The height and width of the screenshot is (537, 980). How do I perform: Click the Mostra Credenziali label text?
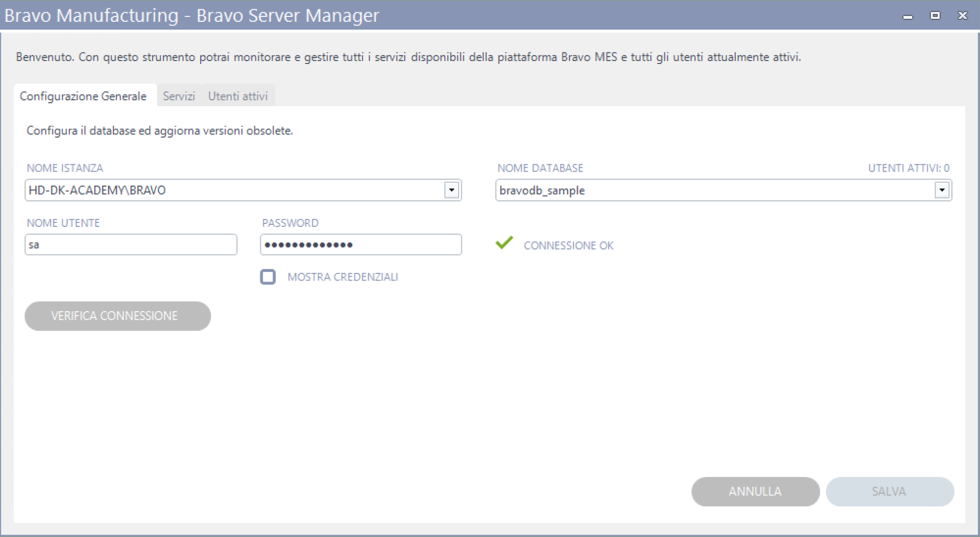(x=343, y=277)
